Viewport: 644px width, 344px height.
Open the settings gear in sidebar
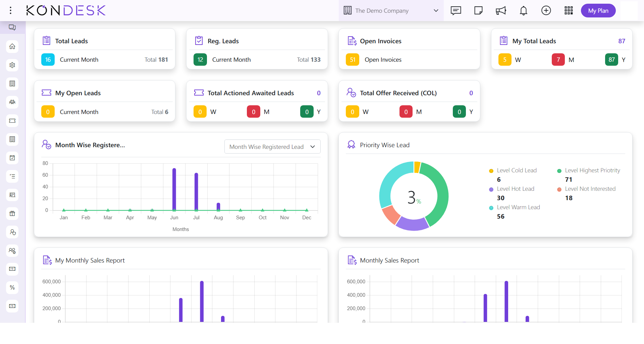(12, 65)
